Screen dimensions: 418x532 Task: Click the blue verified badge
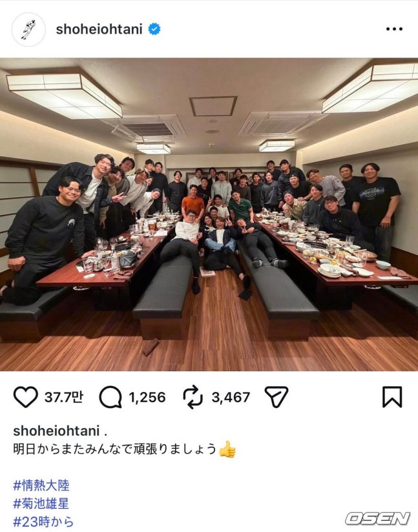click(154, 29)
